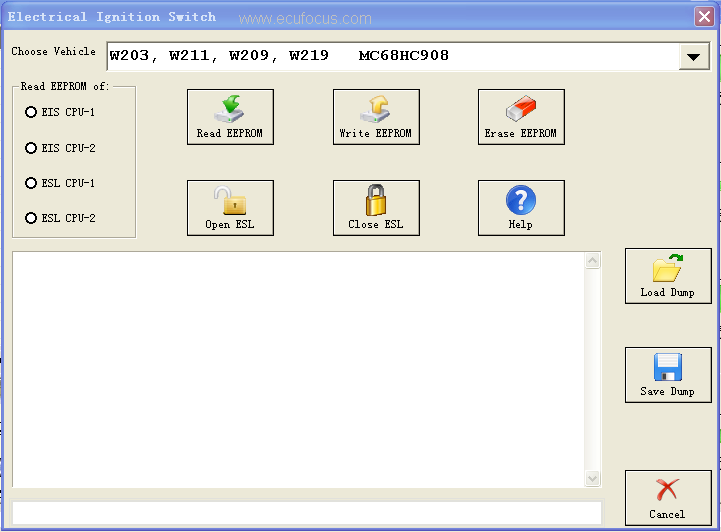
Task: Expand the Choose Vehicle dropdown arrow
Action: click(x=694, y=57)
